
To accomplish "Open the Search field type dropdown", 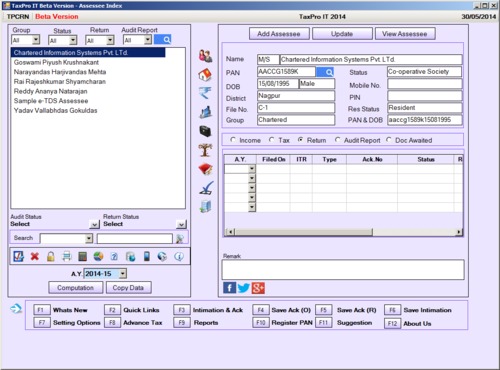I will click(89, 238).
